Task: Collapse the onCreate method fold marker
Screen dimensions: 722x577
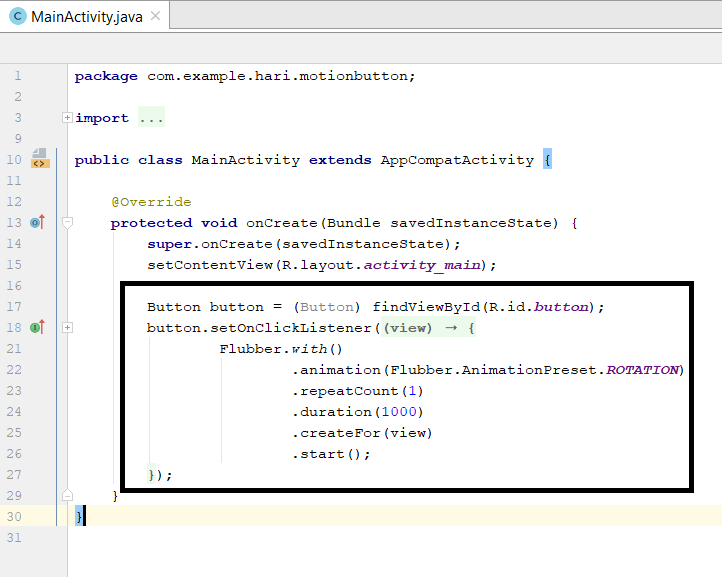Action: [67, 223]
